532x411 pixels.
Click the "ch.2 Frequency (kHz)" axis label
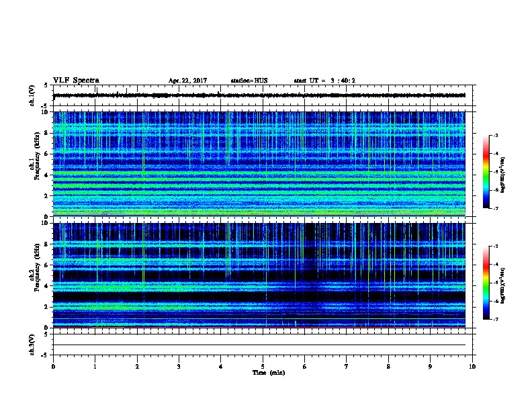click(x=35, y=268)
